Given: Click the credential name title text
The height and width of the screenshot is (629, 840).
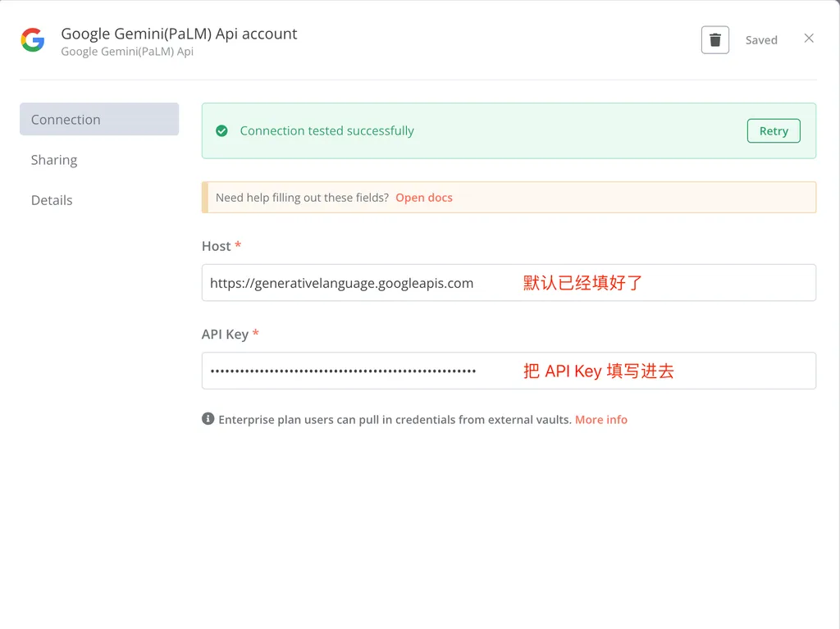Looking at the screenshot, I should (x=179, y=34).
